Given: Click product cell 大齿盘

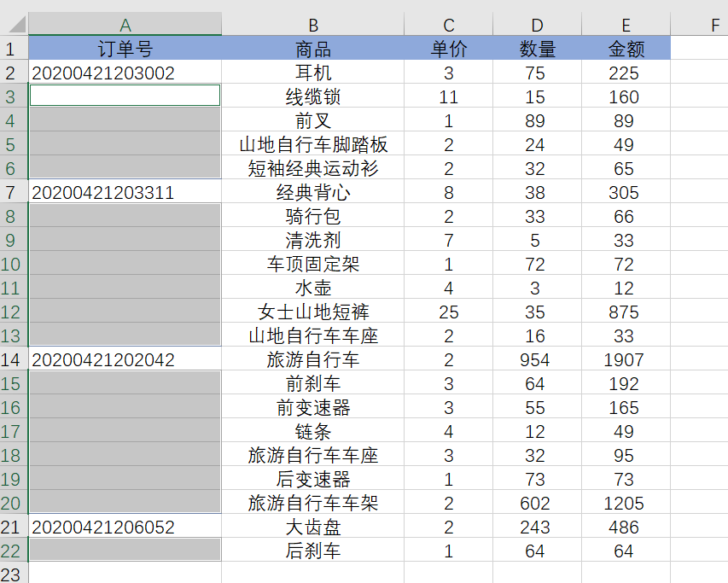Looking at the screenshot, I should click(x=313, y=527).
